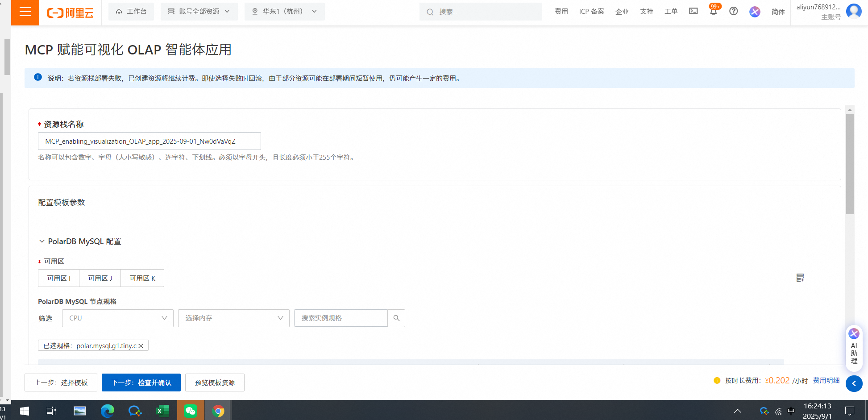Select availability zone 可用区 K
868x420 pixels.
tap(142, 278)
